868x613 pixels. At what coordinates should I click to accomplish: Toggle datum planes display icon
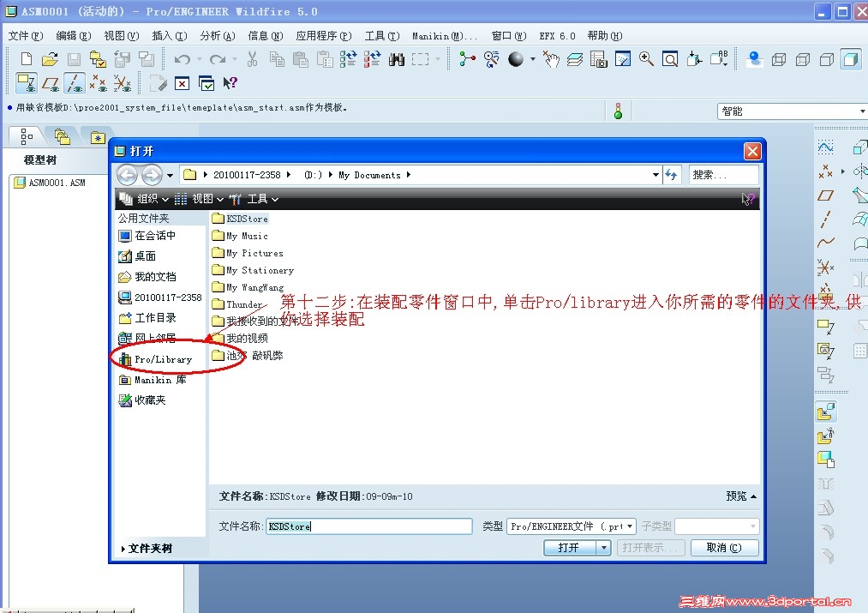(51, 83)
